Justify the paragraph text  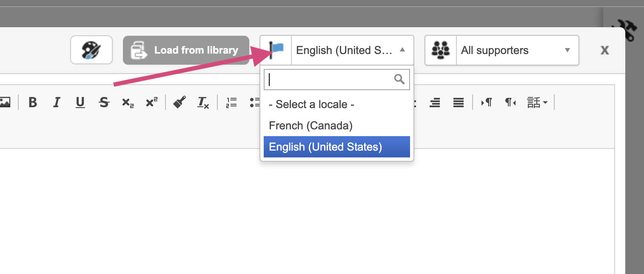(x=458, y=103)
